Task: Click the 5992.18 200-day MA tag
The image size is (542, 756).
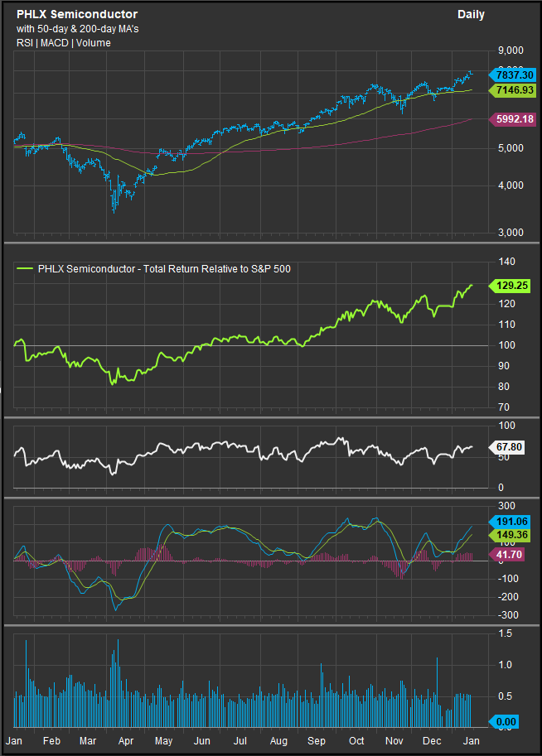Action: coord(514,119)
